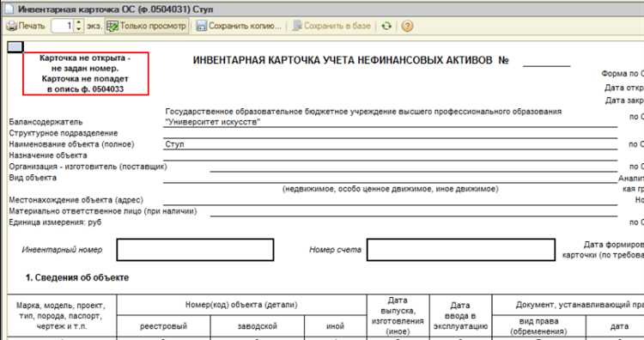Click the Номер счета empty box

[461, 250]
